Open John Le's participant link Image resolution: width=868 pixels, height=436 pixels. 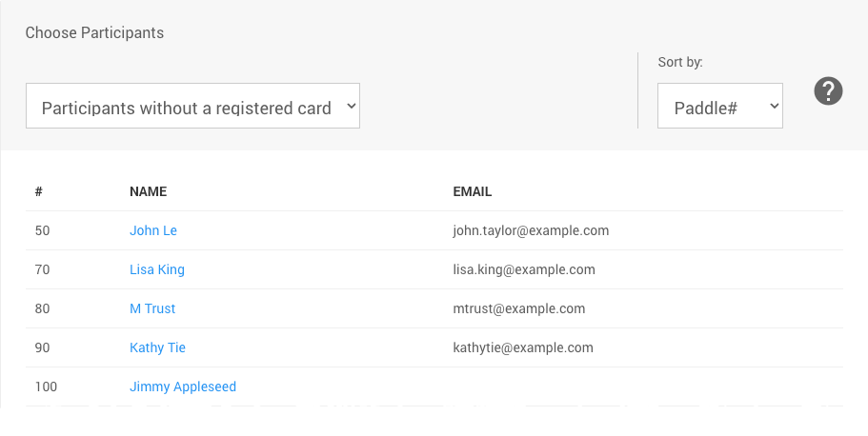(x=153, y=230)
